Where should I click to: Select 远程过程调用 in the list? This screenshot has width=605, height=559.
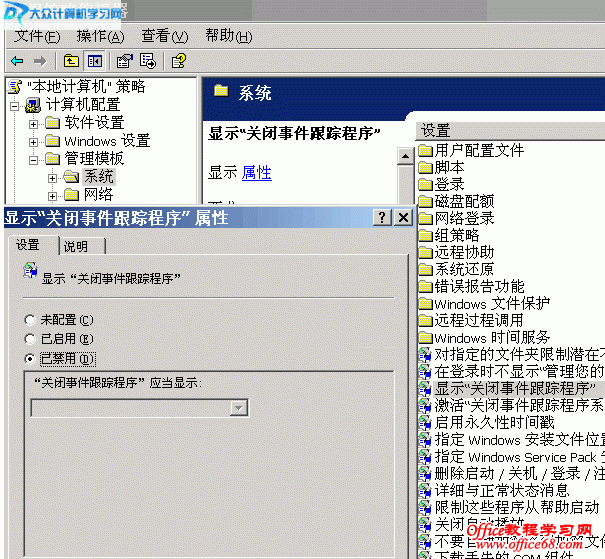click(479, 320)
